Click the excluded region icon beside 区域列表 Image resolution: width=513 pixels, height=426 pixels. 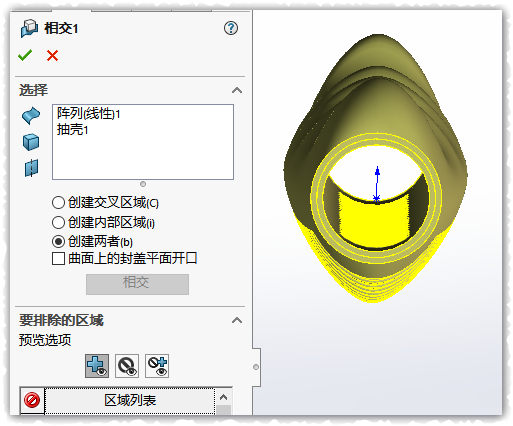pyautogui.click(x=32, y=400)
